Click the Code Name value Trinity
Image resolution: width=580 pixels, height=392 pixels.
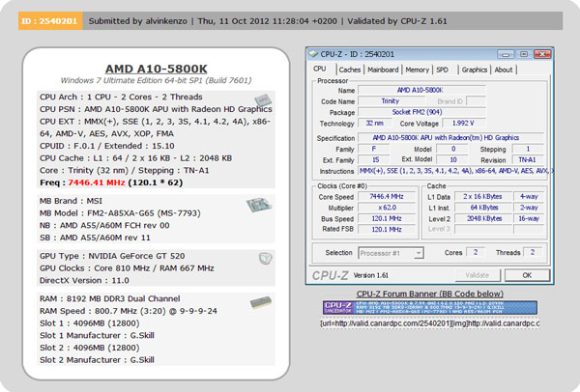[x=391, y=100]
